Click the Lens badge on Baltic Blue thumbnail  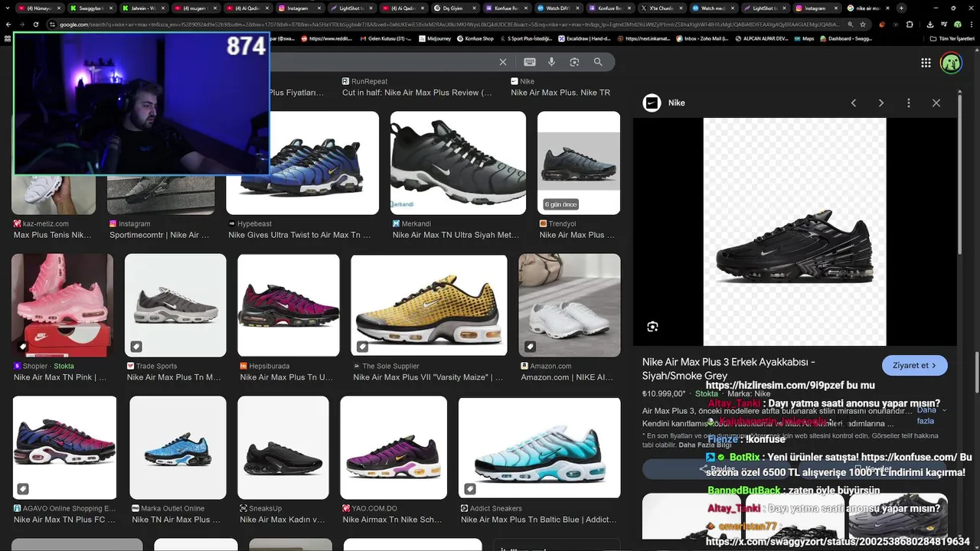click(x=469, y=489)
